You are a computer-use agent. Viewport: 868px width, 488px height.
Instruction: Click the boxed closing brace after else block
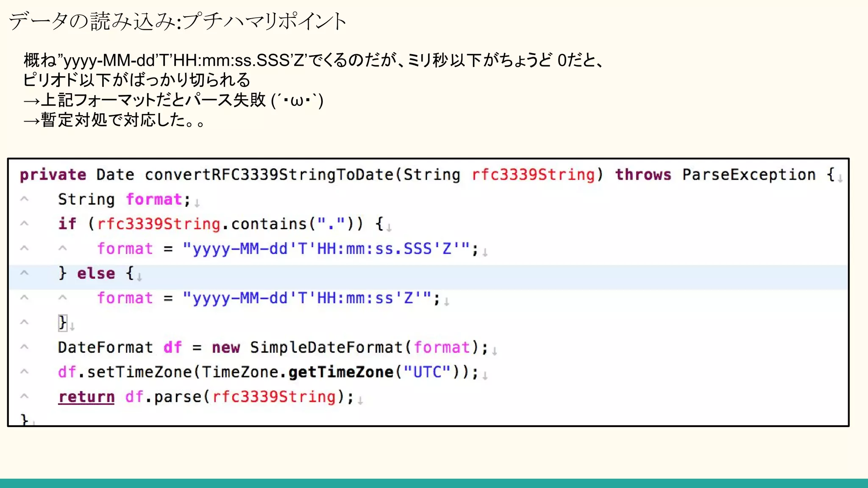pos(63,323)
